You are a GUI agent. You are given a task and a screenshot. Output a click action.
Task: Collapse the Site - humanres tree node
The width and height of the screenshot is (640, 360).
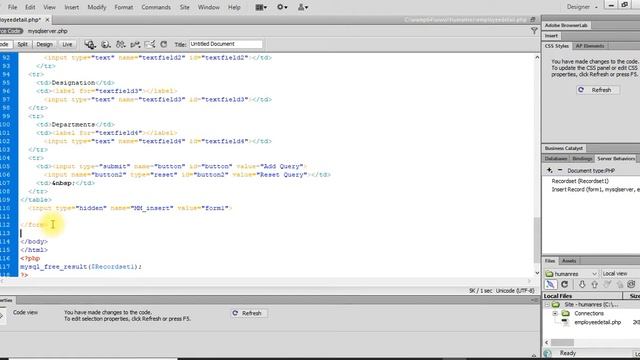(547, 304)
